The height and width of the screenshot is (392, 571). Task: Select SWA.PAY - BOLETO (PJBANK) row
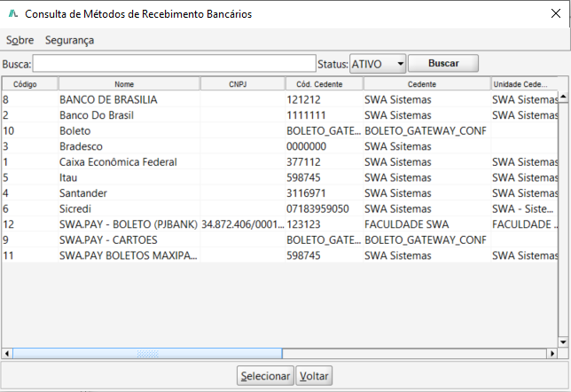click(279, 224)
